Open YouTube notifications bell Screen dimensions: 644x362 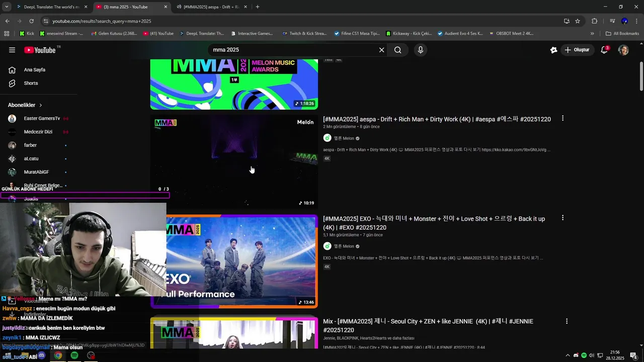click(605, 50)
